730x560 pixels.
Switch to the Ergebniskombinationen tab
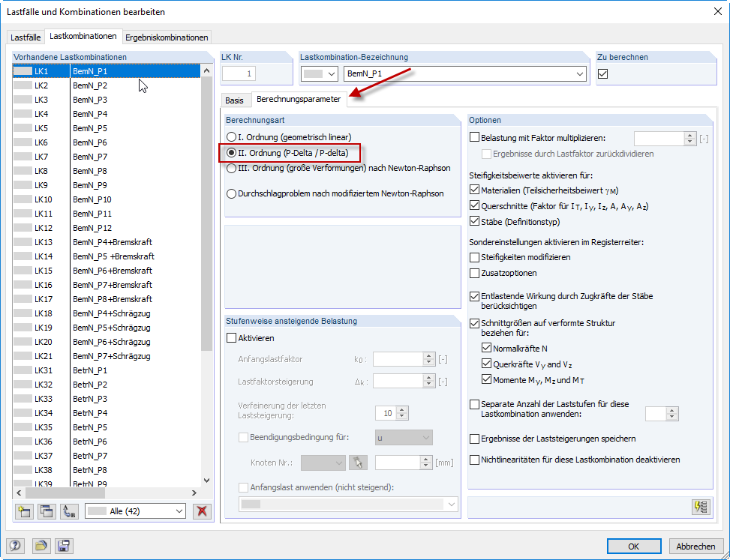pyautogui.click(x=167, y=37)
